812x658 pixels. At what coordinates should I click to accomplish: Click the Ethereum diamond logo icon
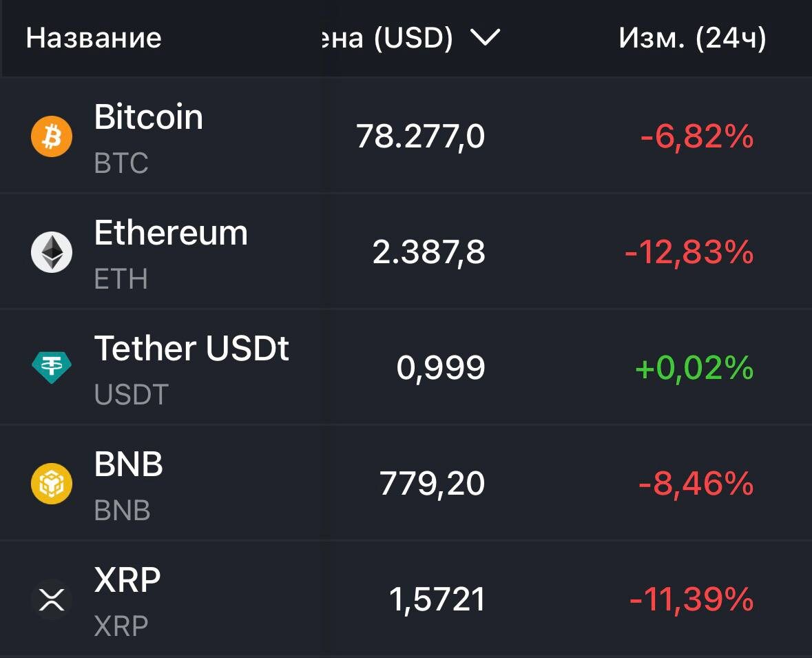click(x=52, y=252)
